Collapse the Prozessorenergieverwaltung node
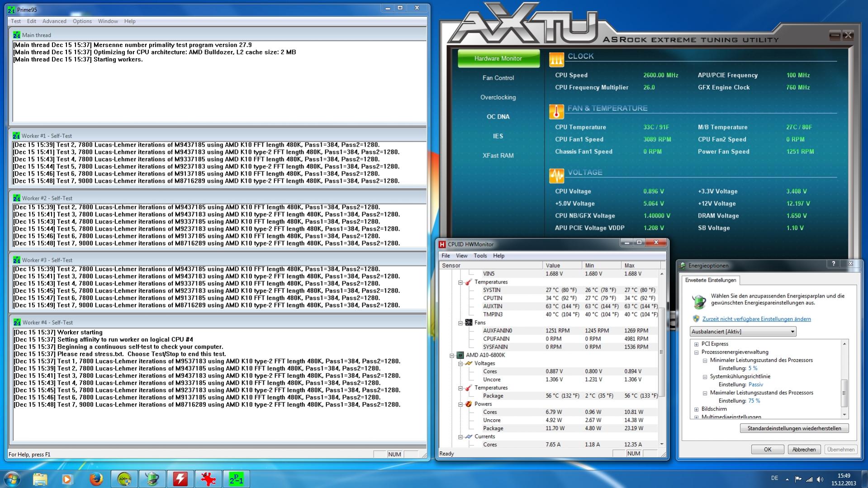 697,352
